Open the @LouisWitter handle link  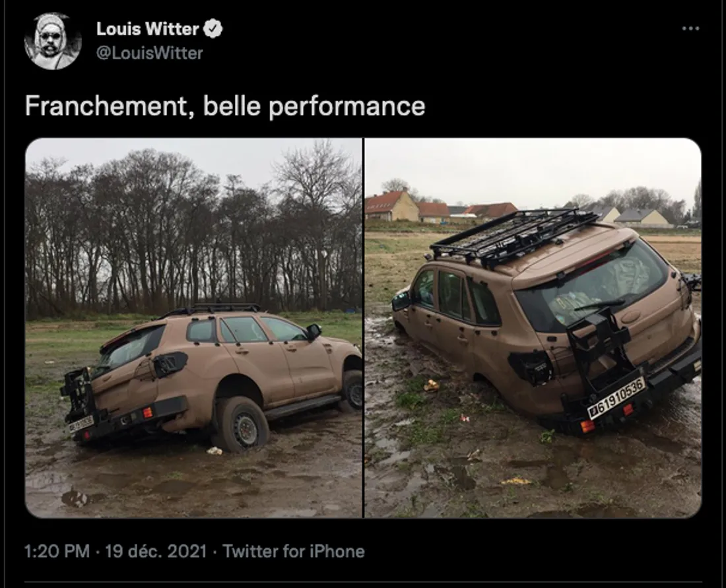pos(150,53)
